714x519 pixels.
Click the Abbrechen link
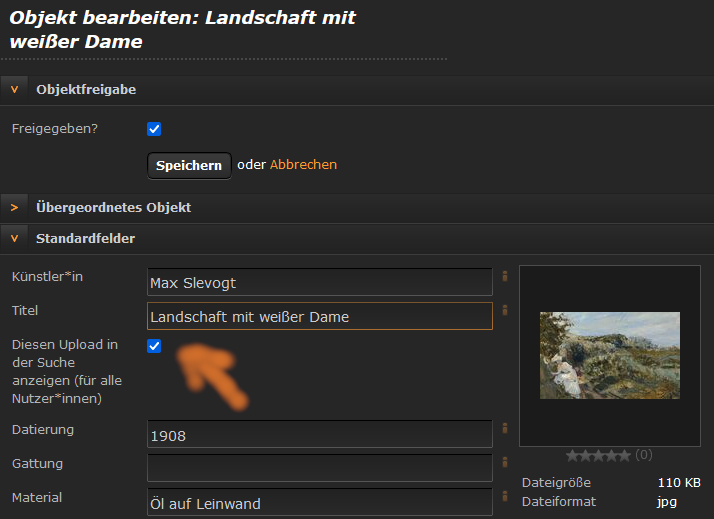(303, 164)
